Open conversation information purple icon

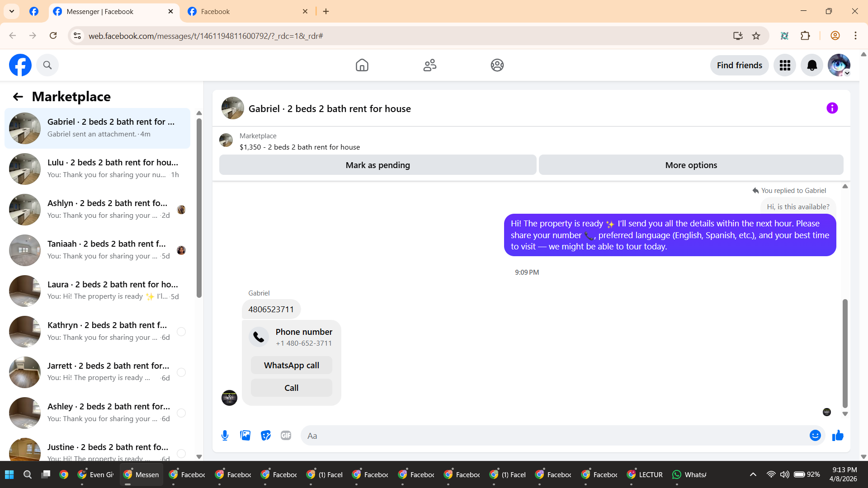click(x=832, y=108)
